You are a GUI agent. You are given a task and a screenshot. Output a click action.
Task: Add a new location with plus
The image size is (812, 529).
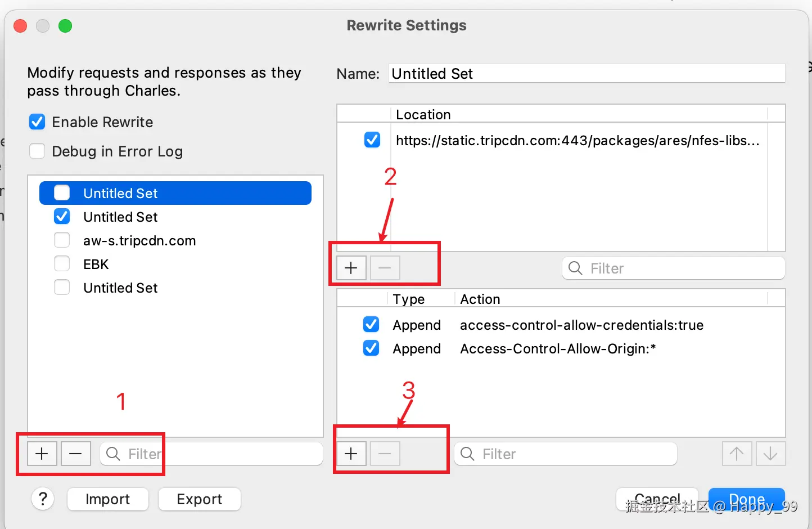pyautogui.click(x=351, y=268)
